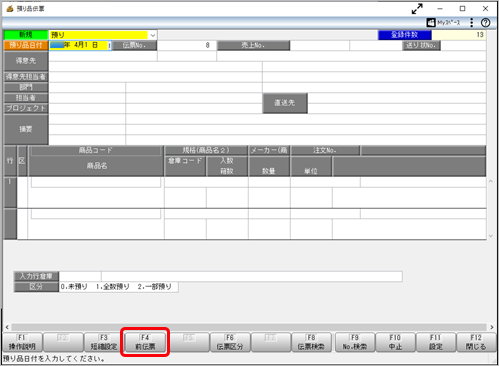Viewport: 499px width, 366px height.
Task: Expand the 預り type dropdown
Action: pos(153,35)
